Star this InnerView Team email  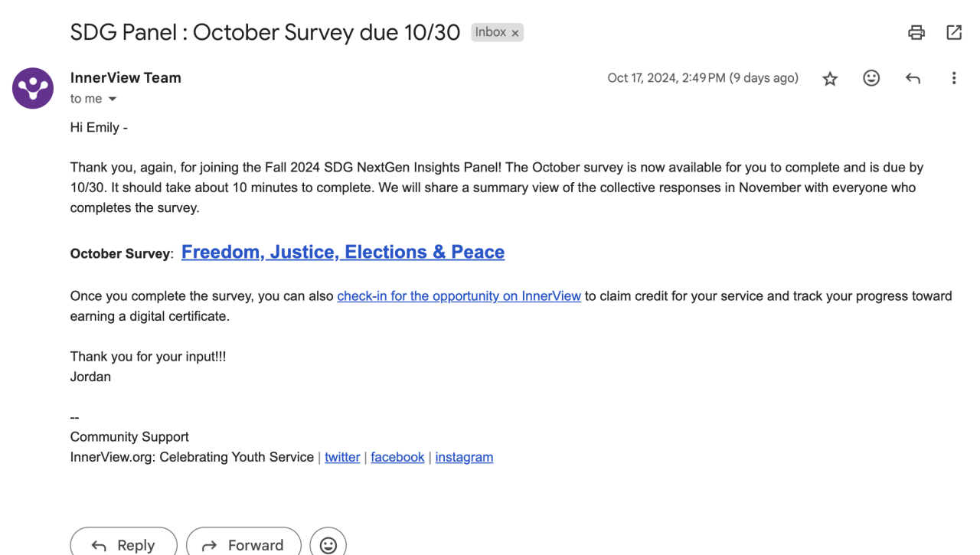pos(830,78)
